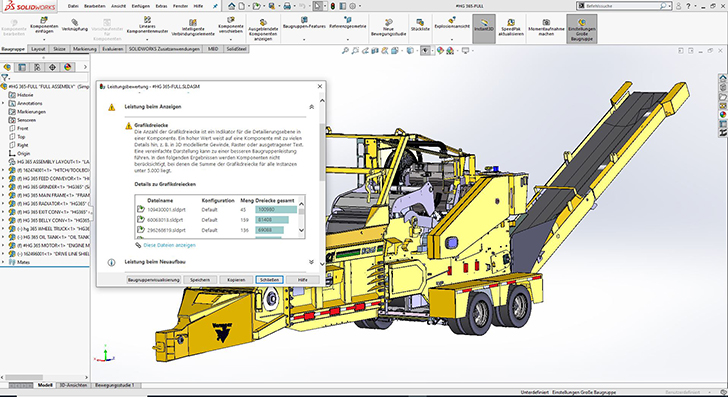Open the Komponenten einfügen dropdown arrow
The width and height of the screenshot is (728, 397).
[44, 40]
